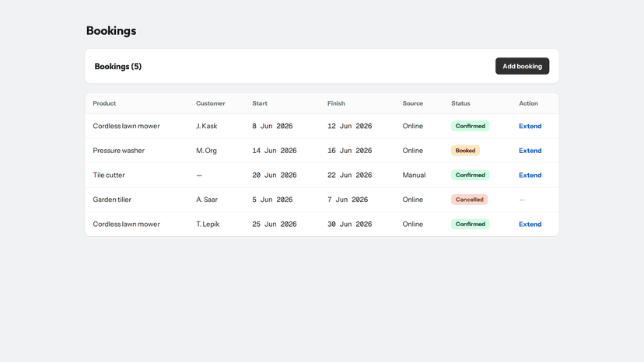Select the Action column header
This screenshot has width=644, height=362.
pos(528,103)
